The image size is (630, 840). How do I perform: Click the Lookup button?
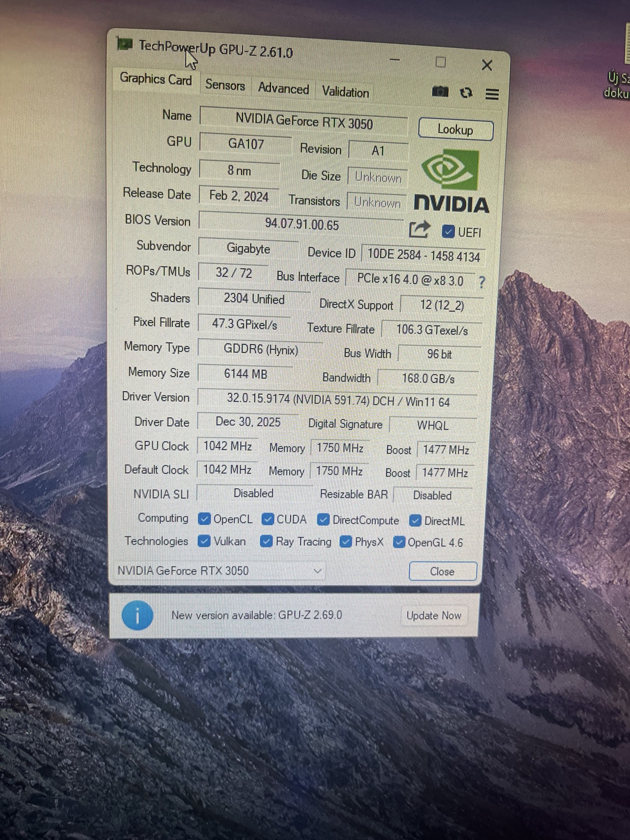(456, 130)
